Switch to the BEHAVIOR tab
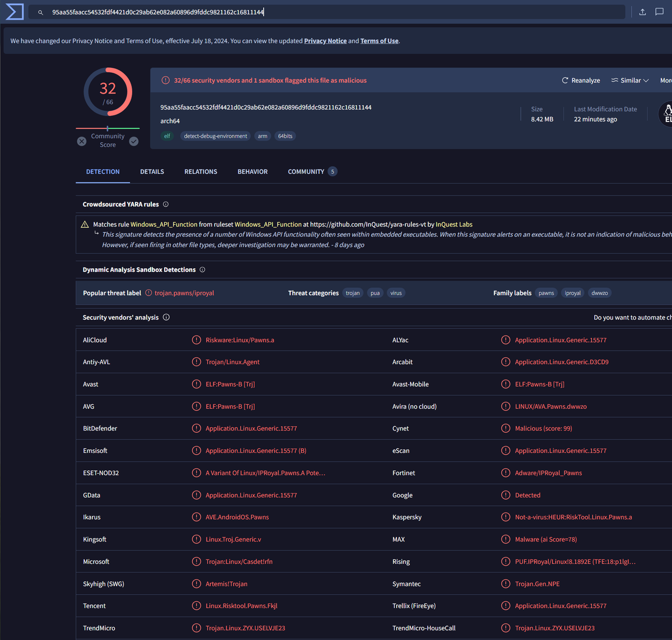The height and width of the screenshot is (640, 672). coord(253,172)
